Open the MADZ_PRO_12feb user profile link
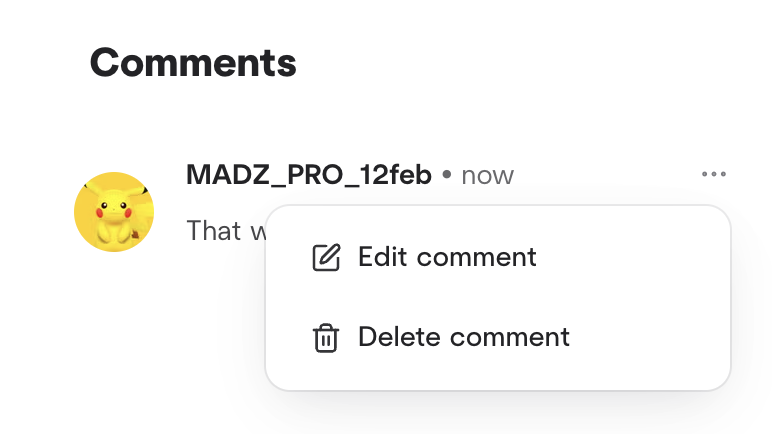Viewport: 772px width, 434px height. tap(309, 175)
